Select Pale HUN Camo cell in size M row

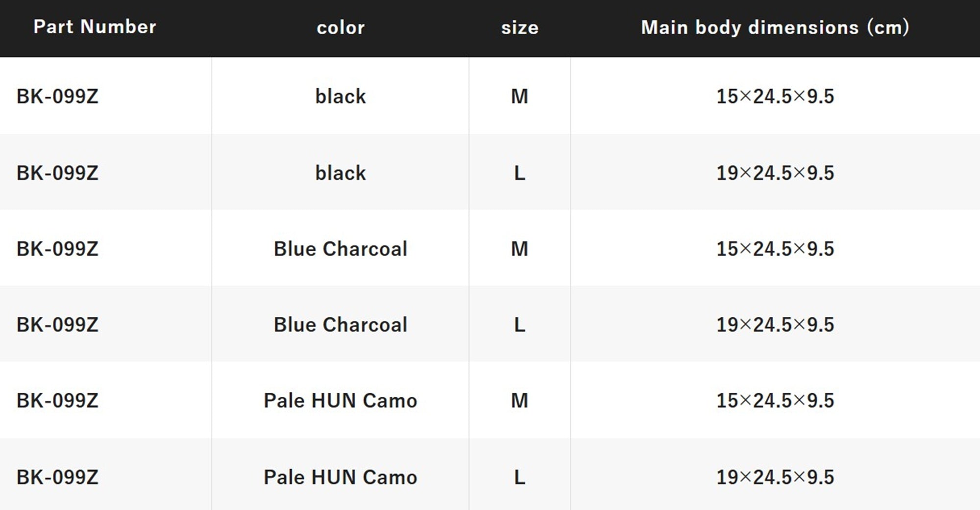(341, 401)
